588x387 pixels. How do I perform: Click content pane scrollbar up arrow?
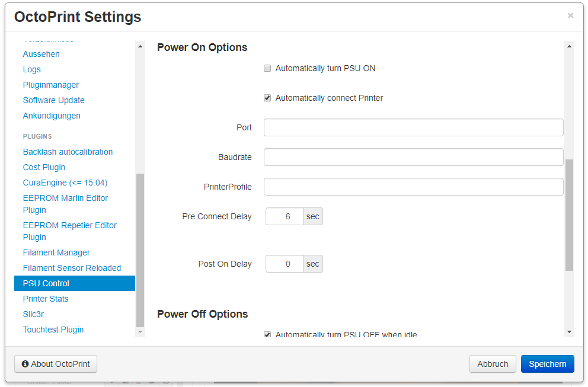(569, 46)
